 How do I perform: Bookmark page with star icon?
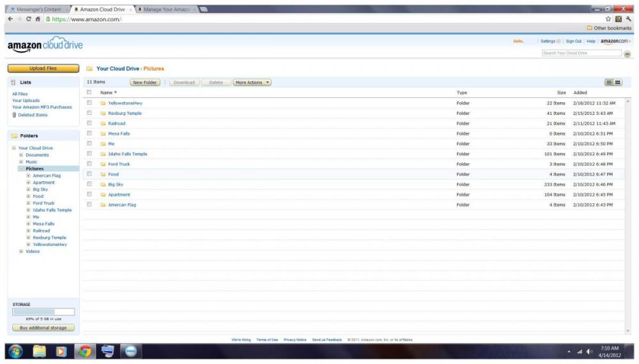pos(608,19)
